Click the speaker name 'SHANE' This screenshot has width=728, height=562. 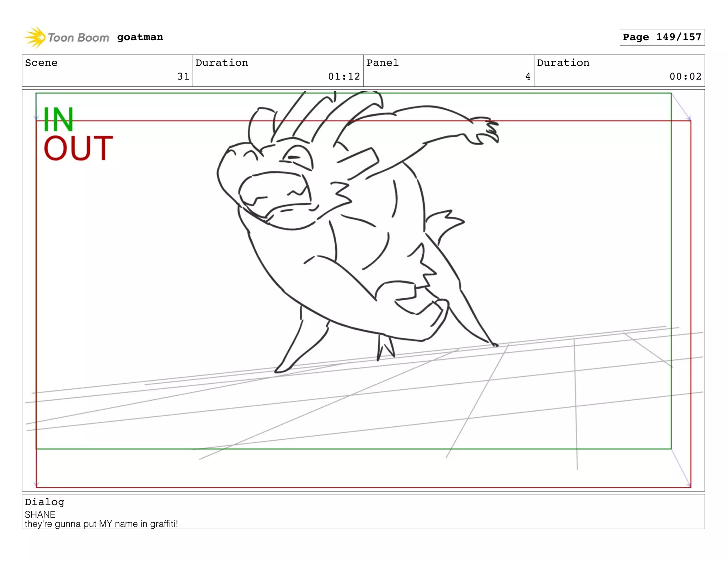click(40, 514)
